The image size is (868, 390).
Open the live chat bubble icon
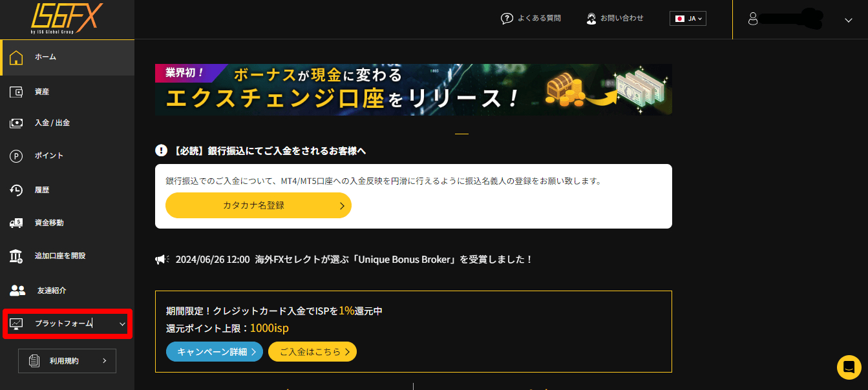849,367
